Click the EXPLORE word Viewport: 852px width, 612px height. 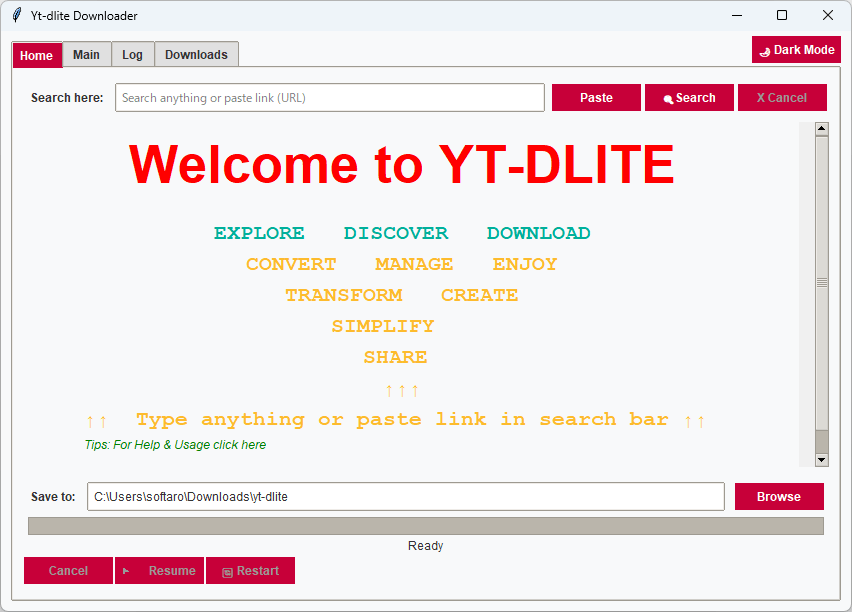(259, 233)
